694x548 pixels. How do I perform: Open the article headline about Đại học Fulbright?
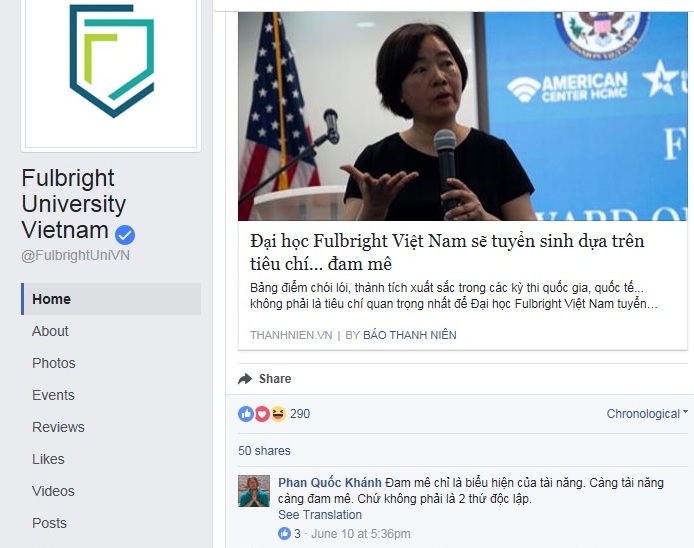click(x=447, y=252)
